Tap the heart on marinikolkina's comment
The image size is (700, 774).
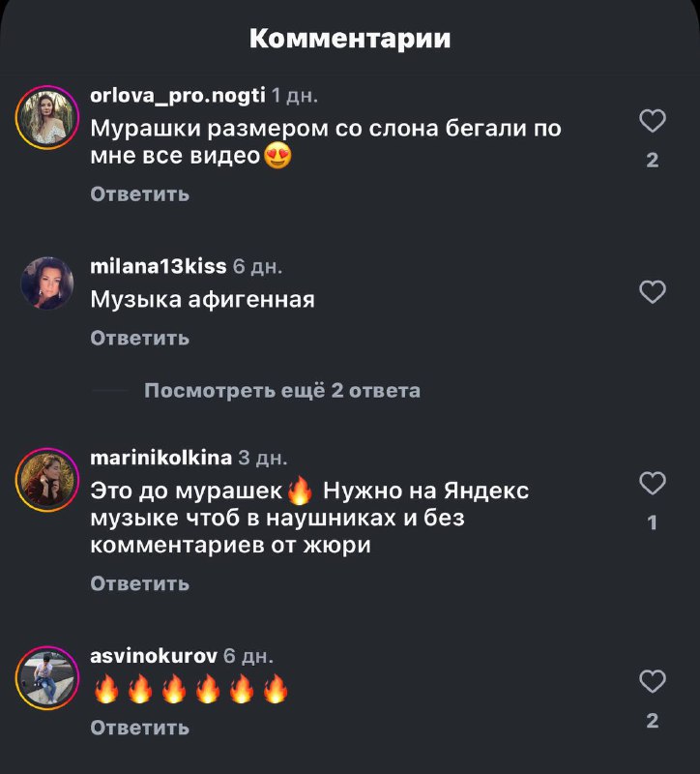tap(653, 483)
